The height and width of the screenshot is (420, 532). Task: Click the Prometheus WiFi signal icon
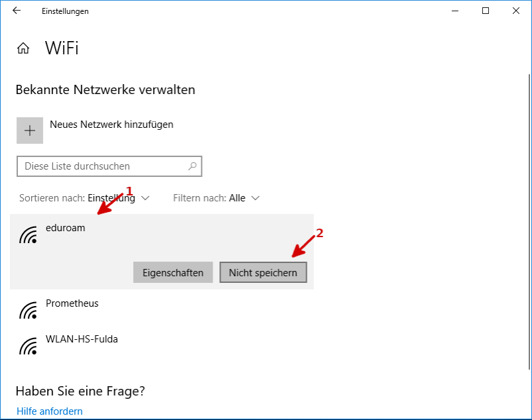[x=28, y=309]
